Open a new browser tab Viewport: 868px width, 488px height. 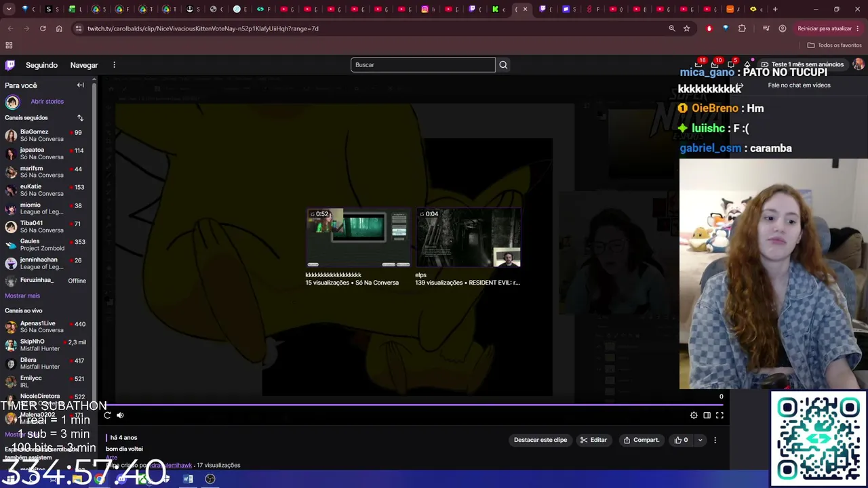pyautogui.click(x=775, y=9)
